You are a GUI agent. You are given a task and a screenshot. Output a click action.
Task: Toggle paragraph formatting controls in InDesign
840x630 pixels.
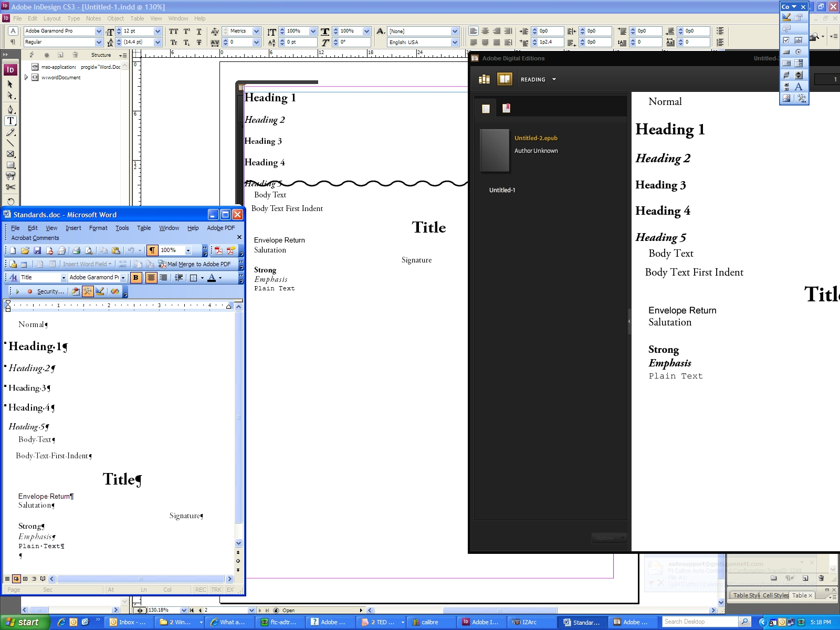click(x=13, y=43)
